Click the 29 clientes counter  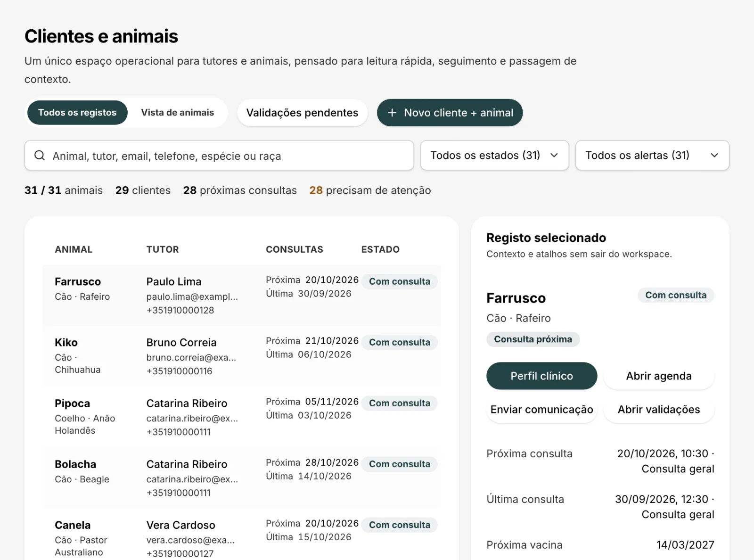pos(143,190)
